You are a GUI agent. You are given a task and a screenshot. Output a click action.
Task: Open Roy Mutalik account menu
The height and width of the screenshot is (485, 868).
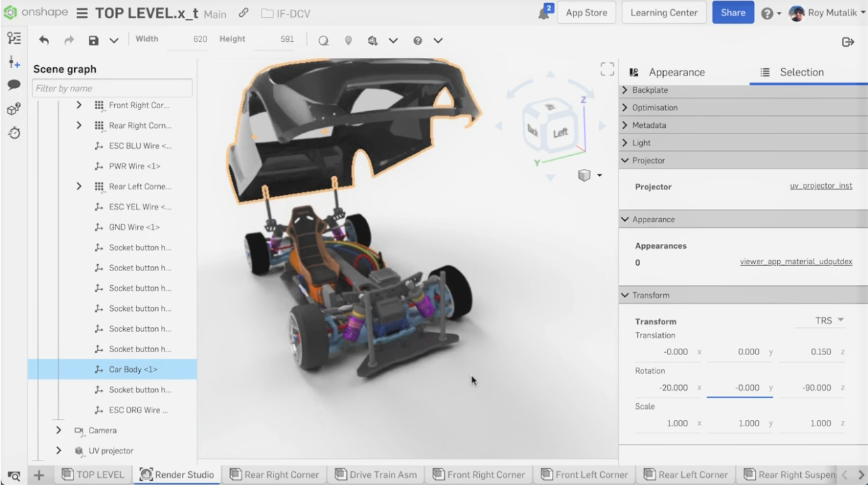tap(826, 13)
